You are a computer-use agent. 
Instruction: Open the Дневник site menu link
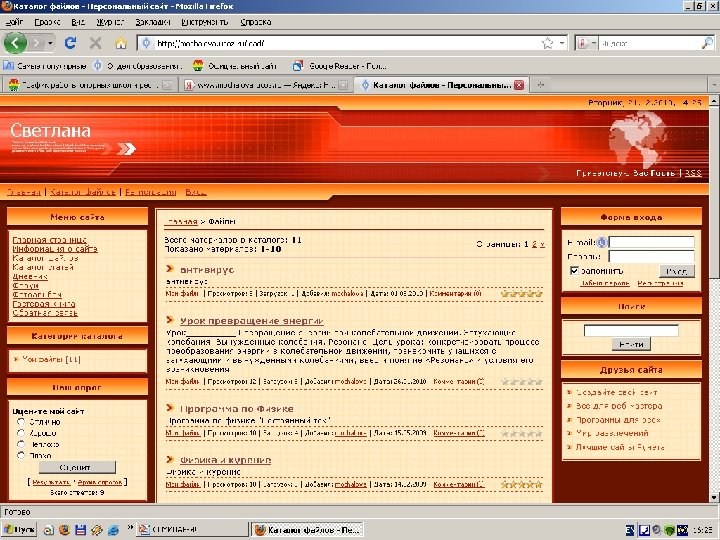(x=30, y=276)
